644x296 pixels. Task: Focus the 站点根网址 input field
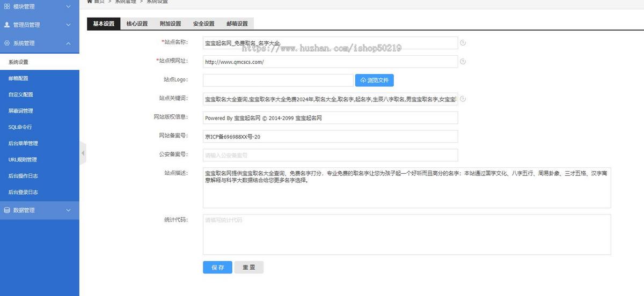click(x=331, y=62)
